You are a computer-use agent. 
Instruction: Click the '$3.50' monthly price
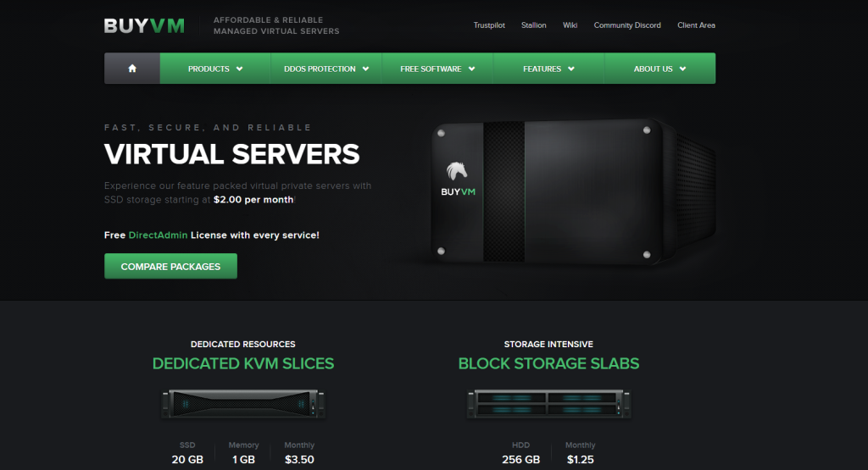299,460
